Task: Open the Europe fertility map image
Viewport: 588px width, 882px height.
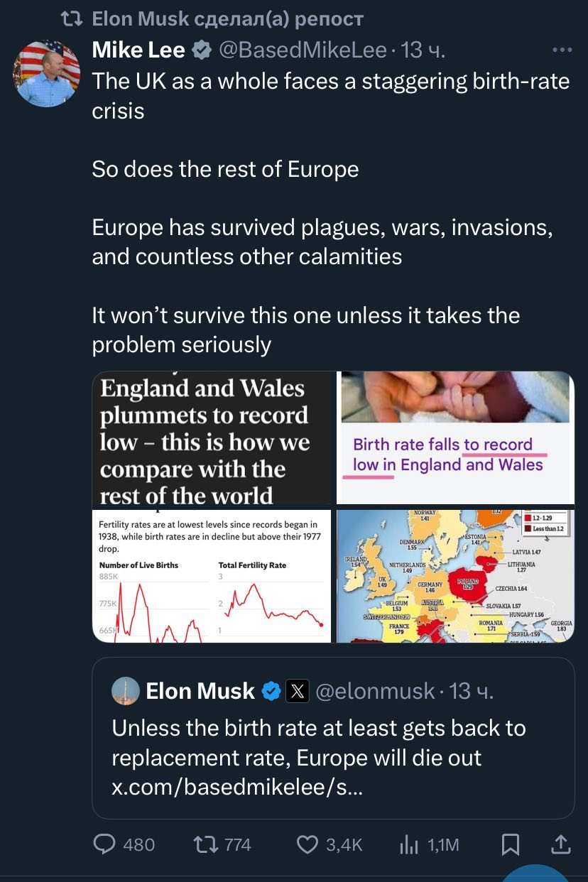Action: click(x=455, y=577)
